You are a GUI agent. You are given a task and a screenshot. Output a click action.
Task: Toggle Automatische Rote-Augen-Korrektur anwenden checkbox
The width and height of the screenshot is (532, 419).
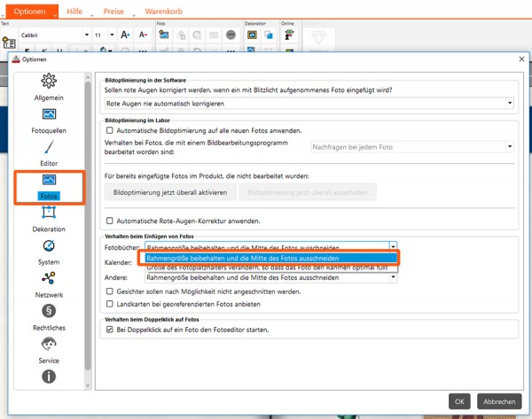[x=110, y=221]
